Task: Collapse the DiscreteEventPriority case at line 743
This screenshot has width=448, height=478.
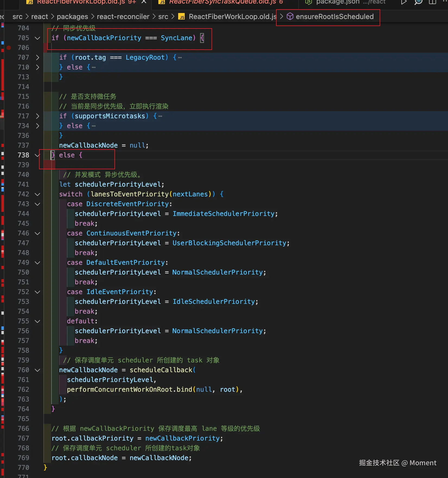Action: tap(37, 204)
